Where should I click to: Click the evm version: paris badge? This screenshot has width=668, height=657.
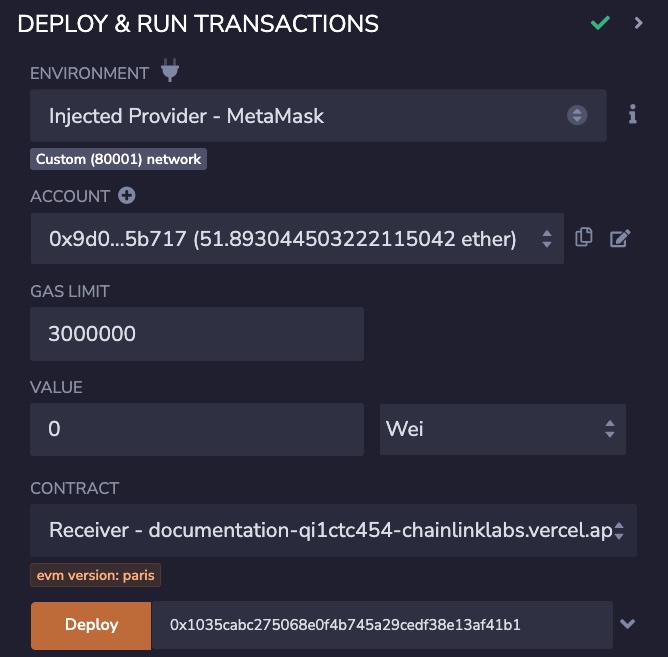pos(95,575)
